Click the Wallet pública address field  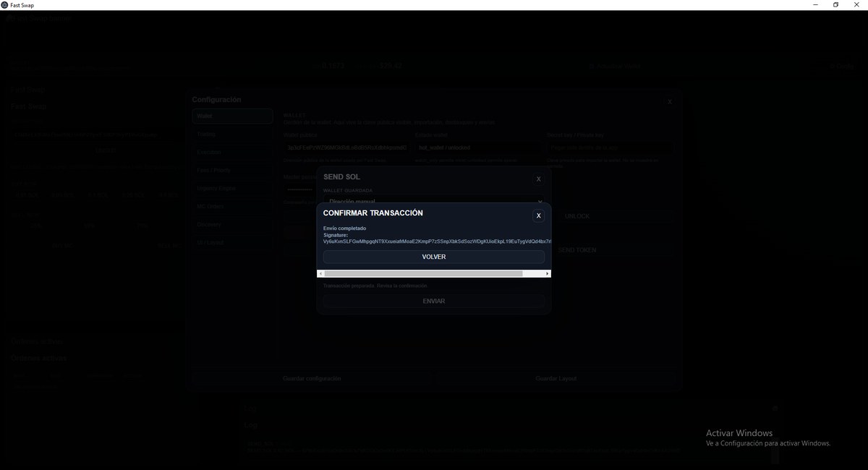point(347,148)
